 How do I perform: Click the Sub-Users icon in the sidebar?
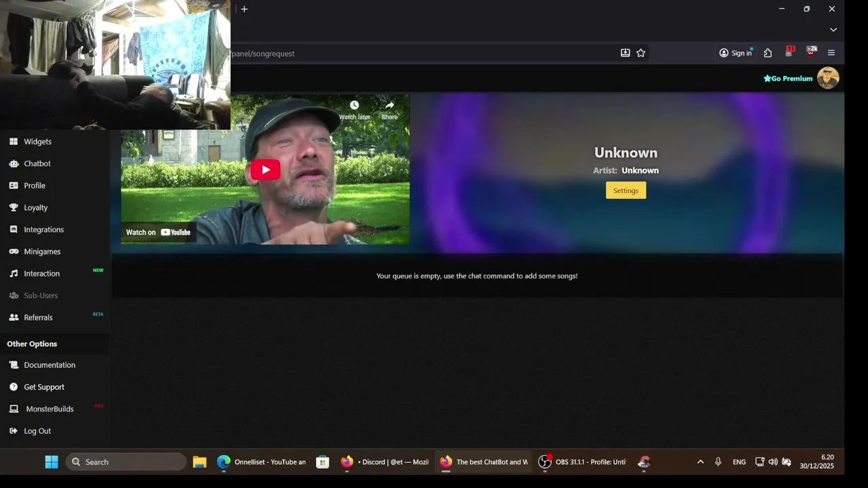[14, 296]
